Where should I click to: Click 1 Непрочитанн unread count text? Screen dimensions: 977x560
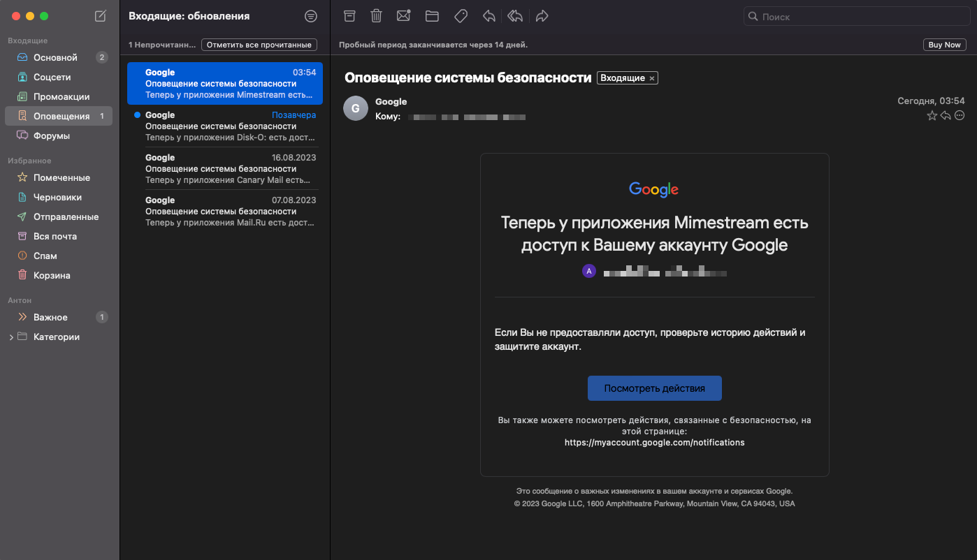pos(163,45)
